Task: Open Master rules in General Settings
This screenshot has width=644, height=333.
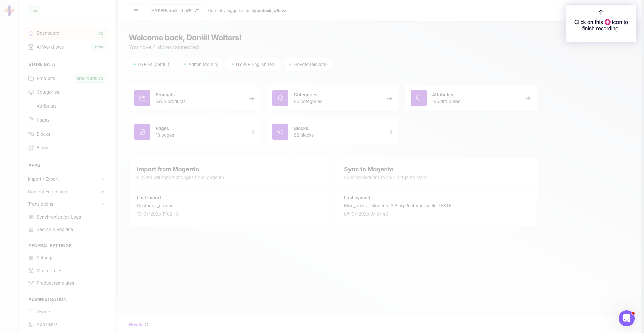Action: 49,271
